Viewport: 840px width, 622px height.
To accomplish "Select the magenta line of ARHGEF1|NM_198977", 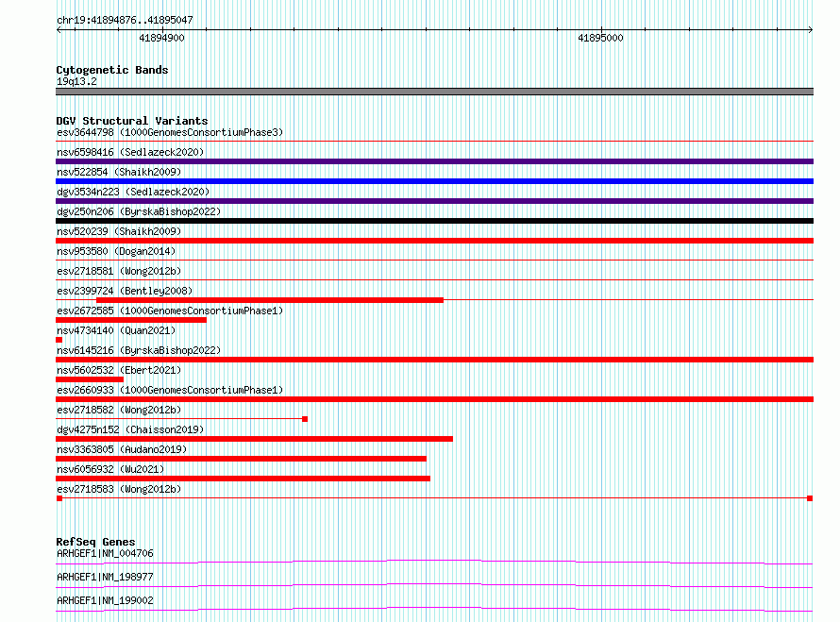I will click(434, 585).
